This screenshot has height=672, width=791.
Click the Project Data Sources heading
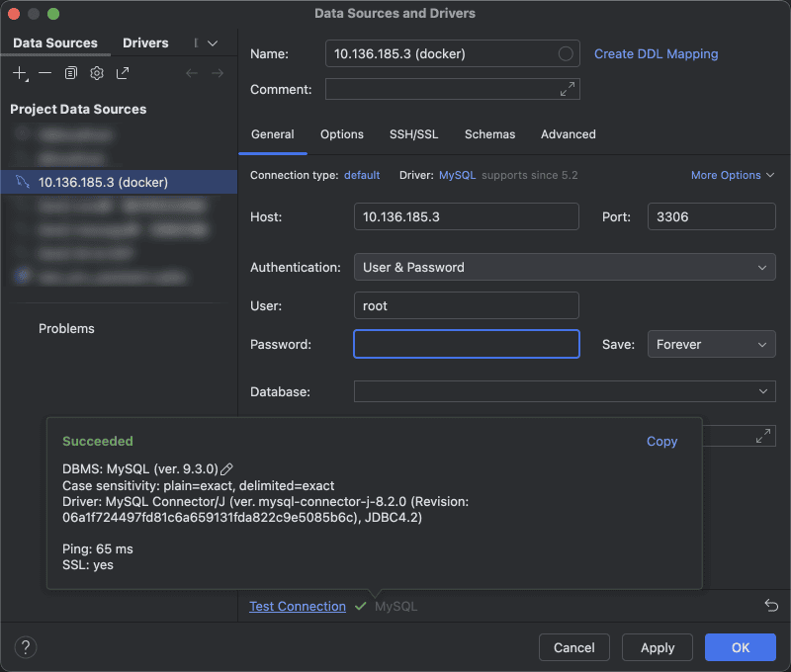(x=78, y=110)
